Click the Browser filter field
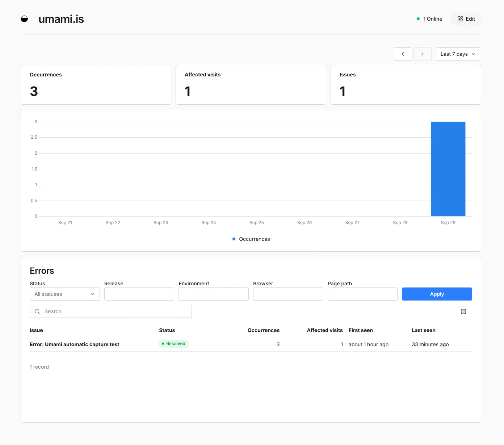Viewport: 504px width, 445px height. click(x=288, y=294)
